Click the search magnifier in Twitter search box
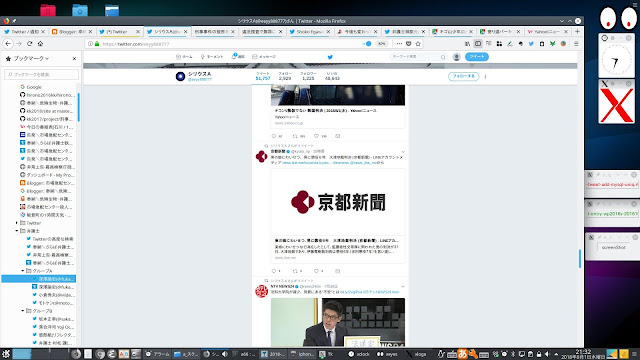The width and height of the screenshot is (640, 360). point(443,57)
